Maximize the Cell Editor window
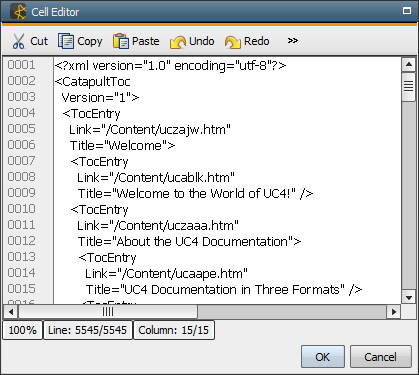The height and width of the screenshot is (375, 419). click(407, 11)
